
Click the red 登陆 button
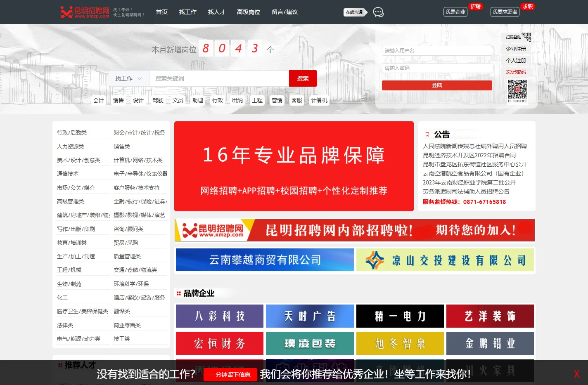click(x=437, y=85)
